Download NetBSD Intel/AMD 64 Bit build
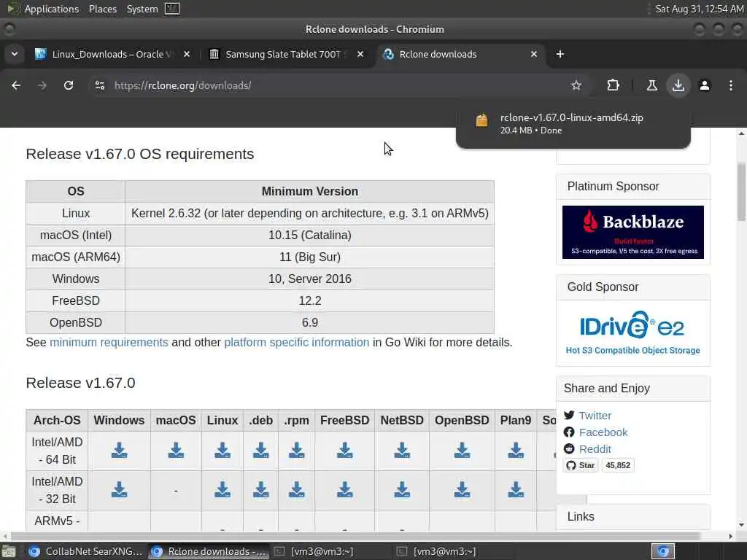Viewport: 747px width, 560px height. [402, 451]
